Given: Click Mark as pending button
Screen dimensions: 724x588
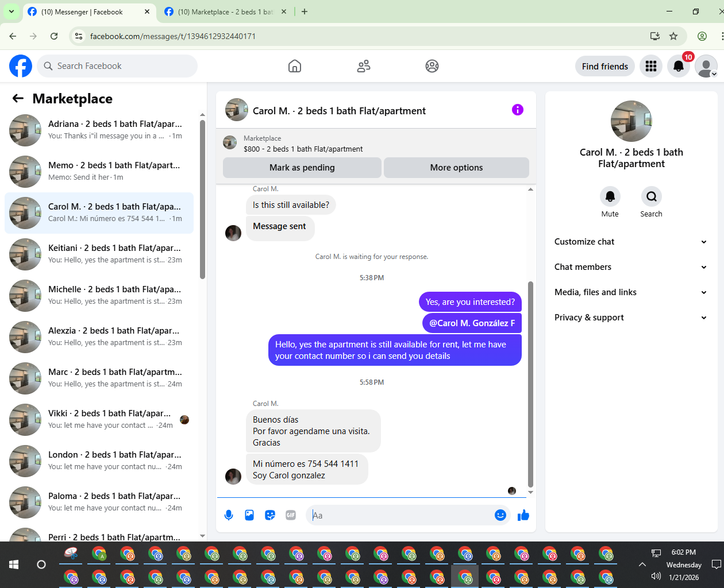Looking at the screenshot, I should tap(302, 168).
